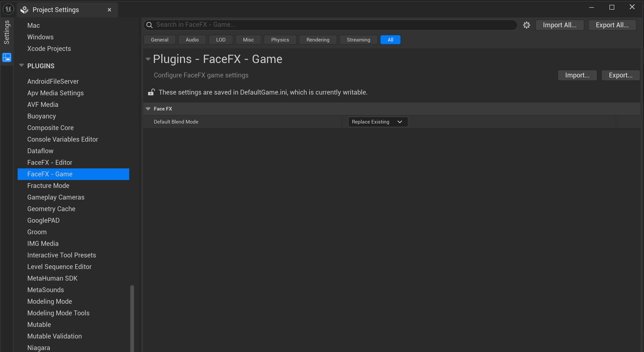
Task: Select the Audio filter tab
Action: click(x=192, y=40)
